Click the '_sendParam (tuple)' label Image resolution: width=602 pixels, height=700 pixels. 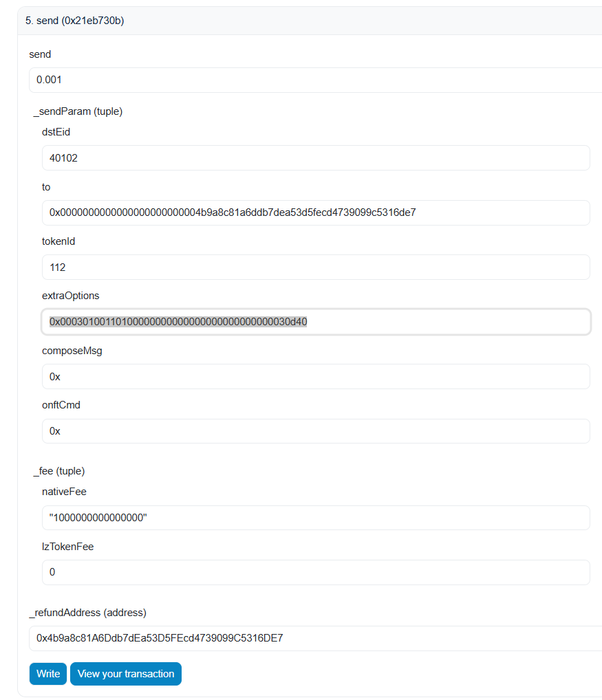(x=78, y=111)
